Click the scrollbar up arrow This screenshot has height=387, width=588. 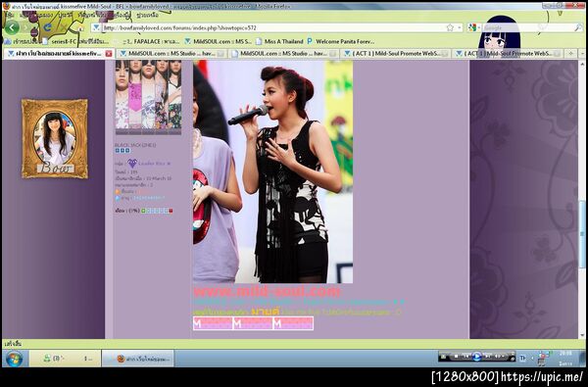point(582,65)
